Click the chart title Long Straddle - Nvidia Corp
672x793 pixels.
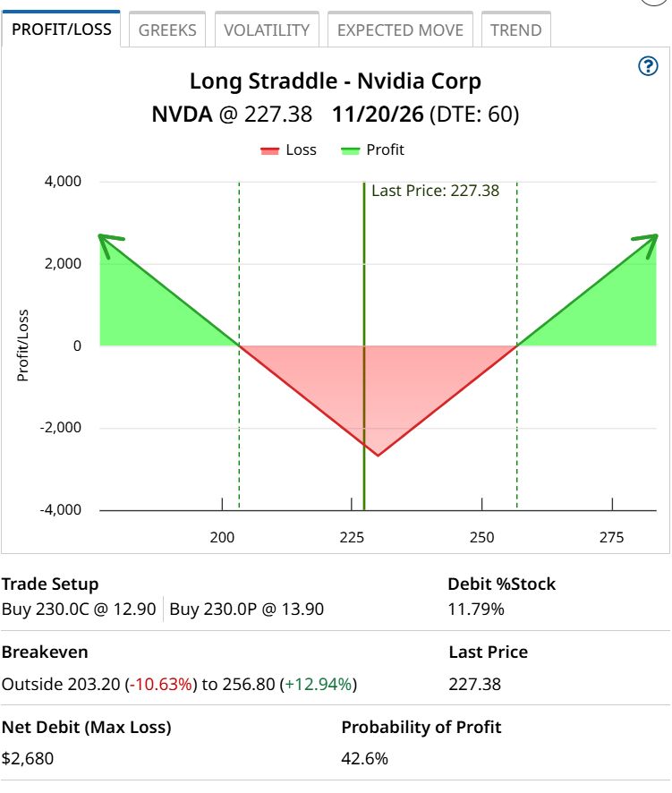[x=336, y=81]
